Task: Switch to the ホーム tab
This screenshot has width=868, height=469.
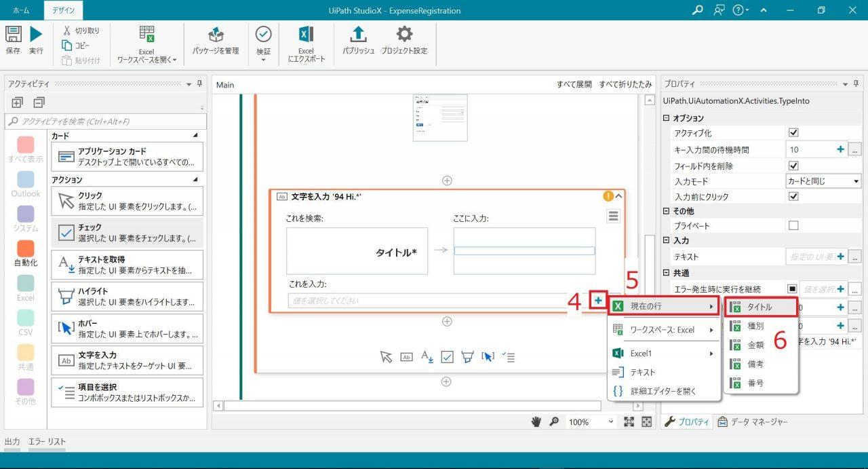Action: (x=21, y=11)
